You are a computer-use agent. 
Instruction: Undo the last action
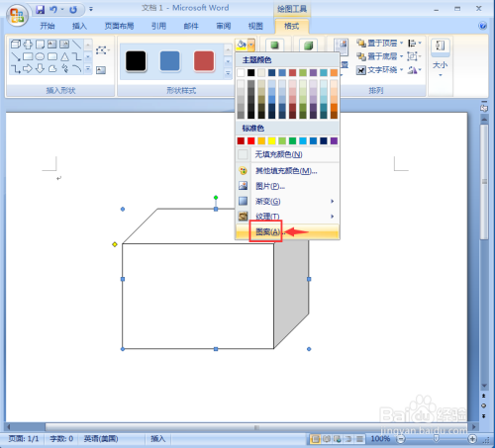click(53, 10)
